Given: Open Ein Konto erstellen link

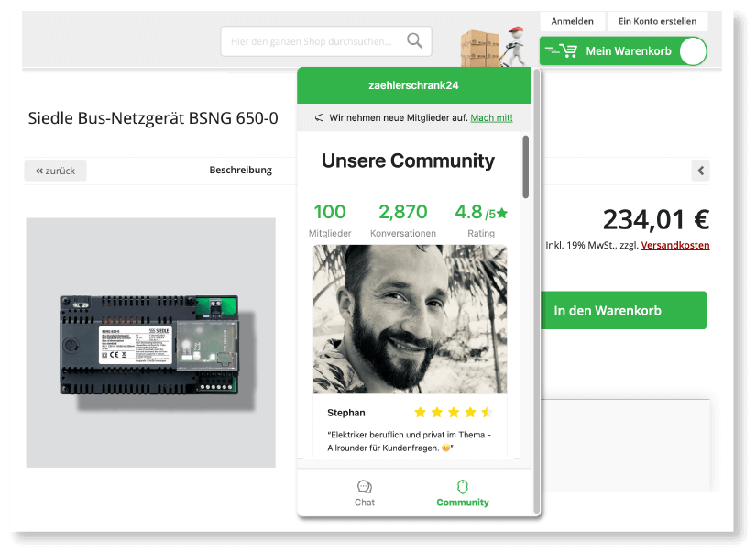Looking at the screenshot, I should pos(657,21).
